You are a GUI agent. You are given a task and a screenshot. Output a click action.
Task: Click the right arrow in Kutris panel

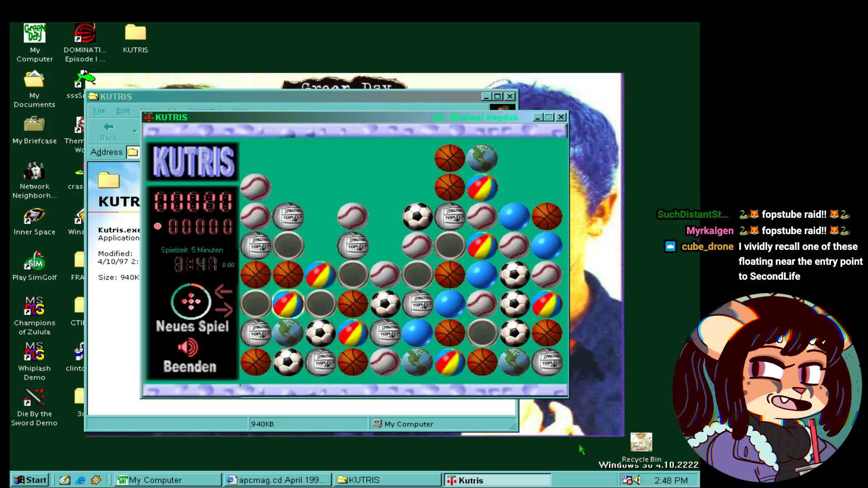tap(224, 309)
